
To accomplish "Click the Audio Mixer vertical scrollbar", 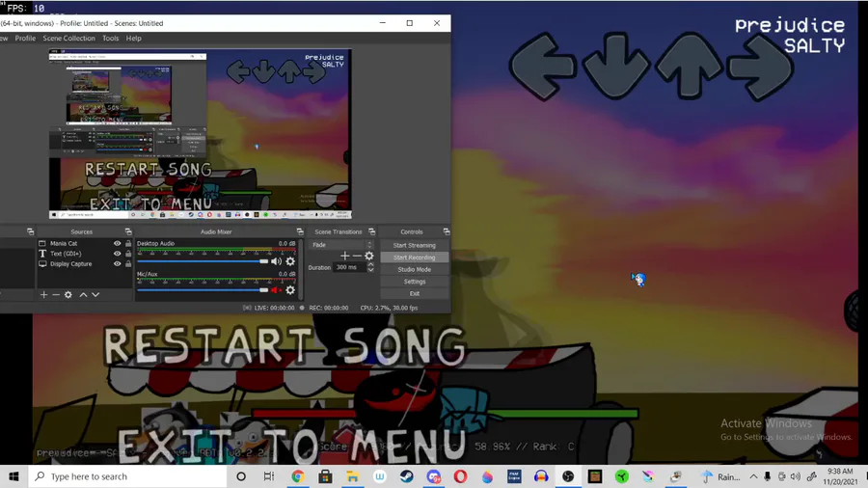I will tap(301, 269).
